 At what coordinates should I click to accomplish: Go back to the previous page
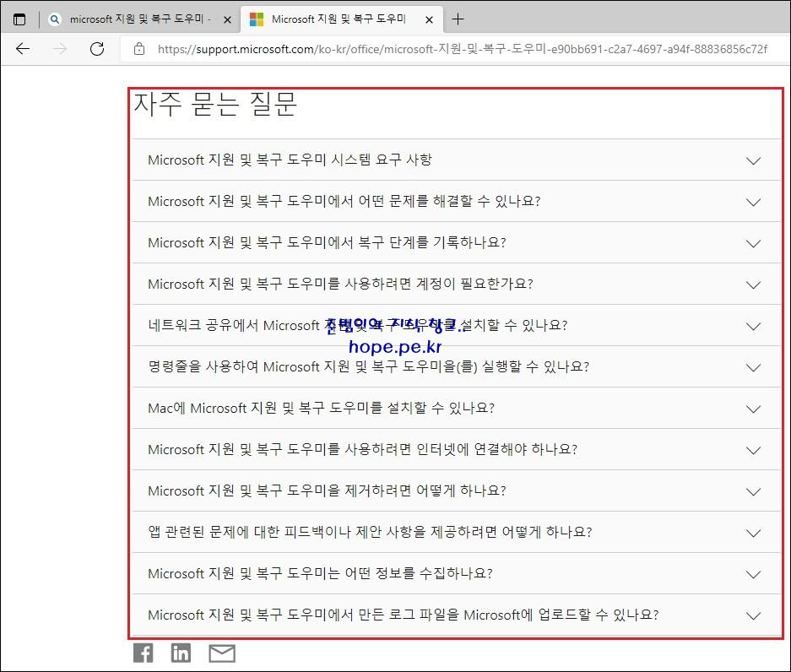pyautogui.click(x=23, y=49)
